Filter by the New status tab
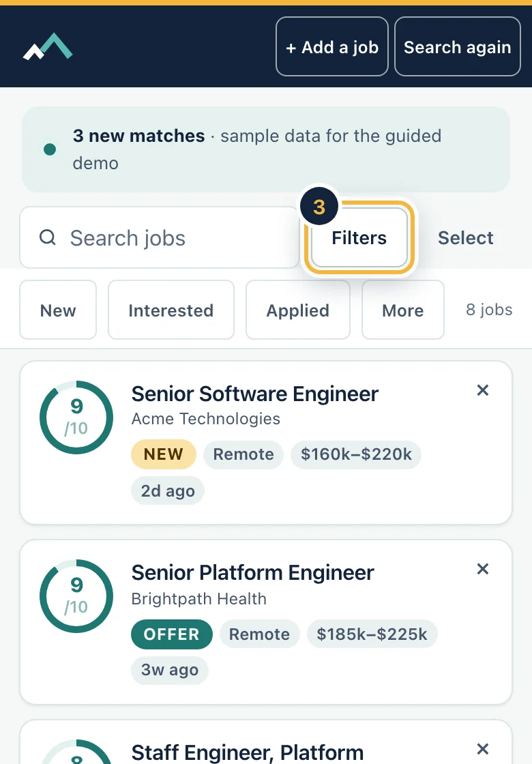The height and width of the screenshot is (764, 532). pyautogui.click(x=58, y=310)
